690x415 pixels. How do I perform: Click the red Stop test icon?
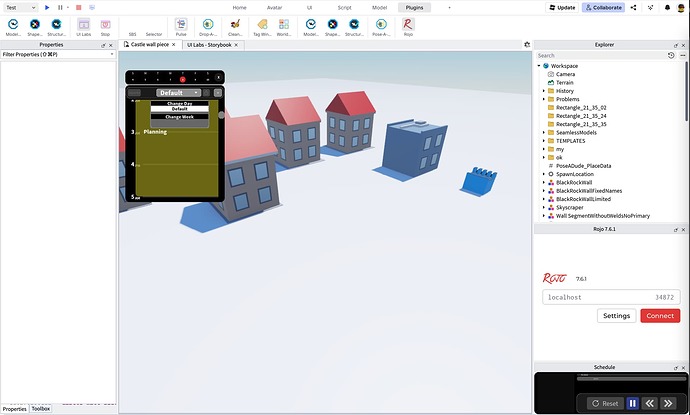pos(79,7)
